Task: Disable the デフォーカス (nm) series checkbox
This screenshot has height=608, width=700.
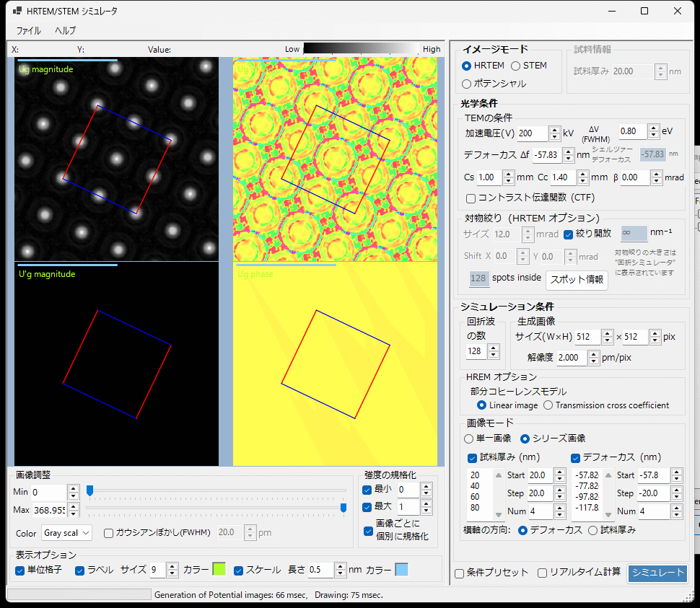Action: (x=575, y=457)
